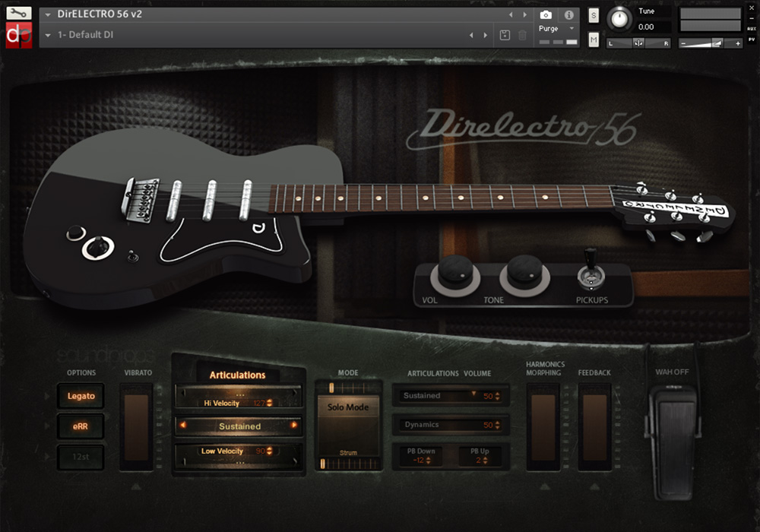The height and width of the screenshot is (532, 760).
Task: Adjust the Vibrato vertical slider
Action: point(137,427)
